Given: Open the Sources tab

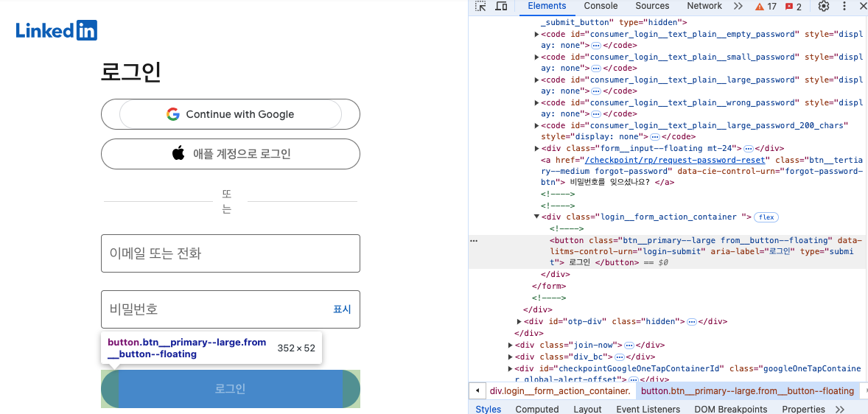Looking at the screenshot, I should (x=652, y=6).
